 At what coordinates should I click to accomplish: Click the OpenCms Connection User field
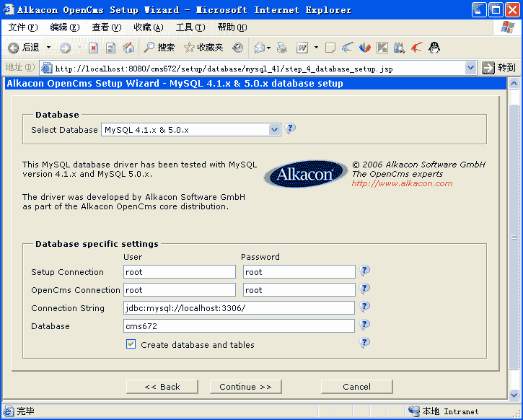[x=180, y=290]
